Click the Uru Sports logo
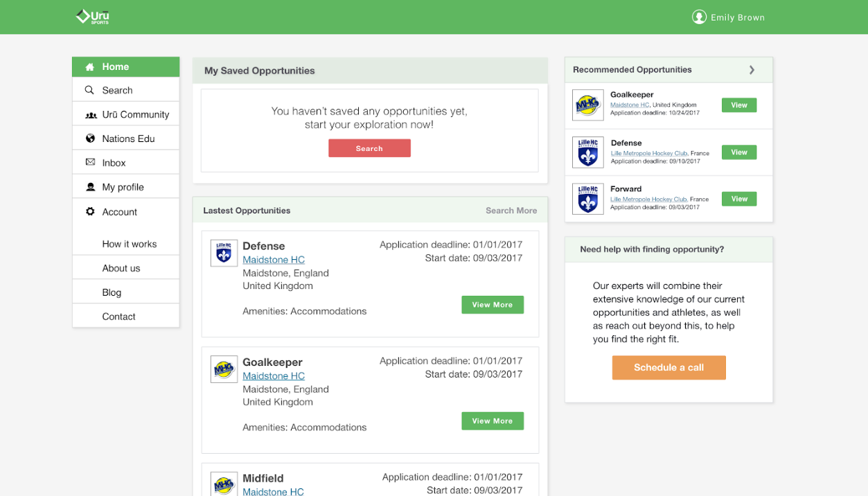Viewport: 868px width, 496px height. 92,16
